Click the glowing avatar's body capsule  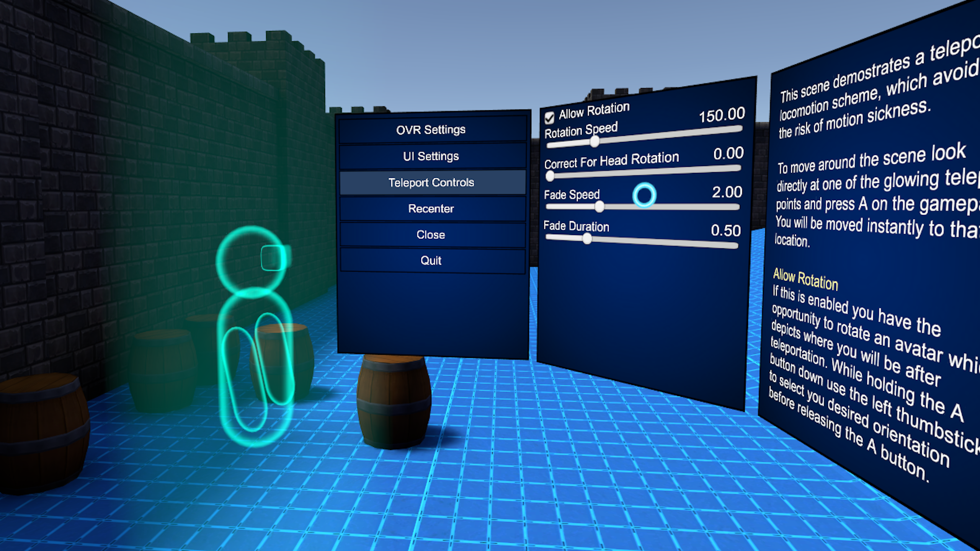[255, 369]
